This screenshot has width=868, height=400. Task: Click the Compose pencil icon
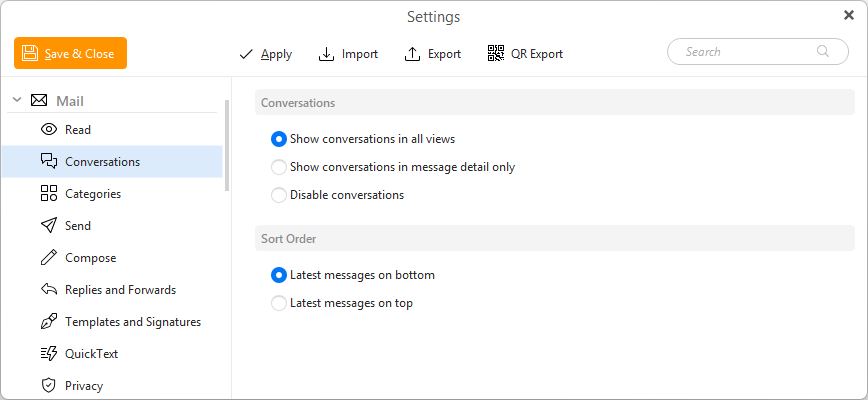coord(48,258)
